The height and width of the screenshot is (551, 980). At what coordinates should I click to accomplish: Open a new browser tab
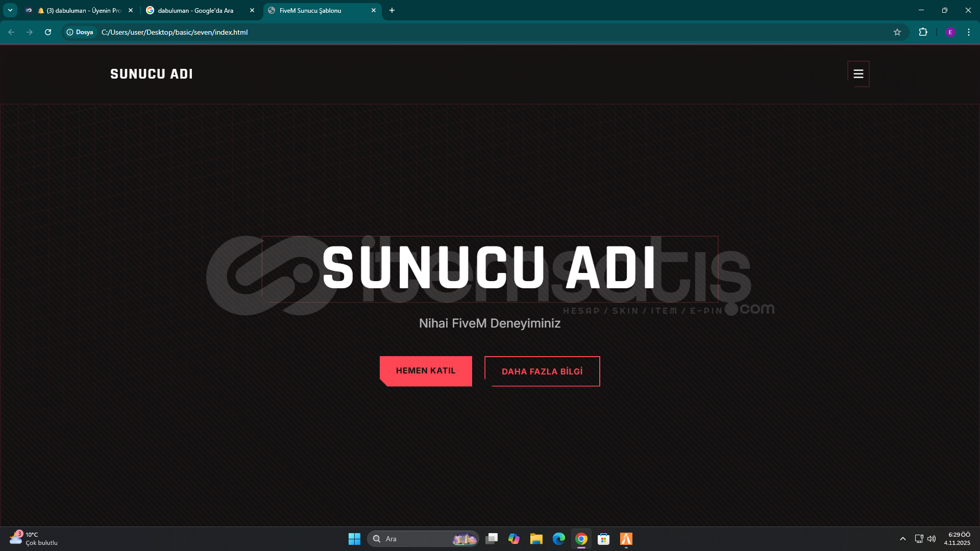click(392, 10)
